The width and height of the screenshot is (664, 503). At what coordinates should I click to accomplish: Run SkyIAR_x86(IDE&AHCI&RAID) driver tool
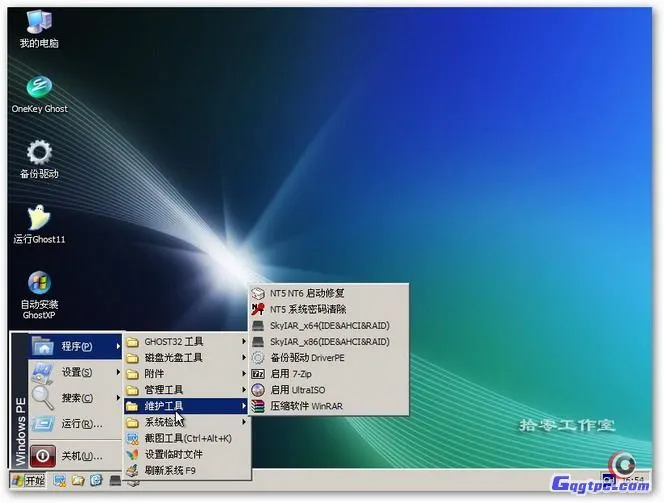tap(329, 342)
